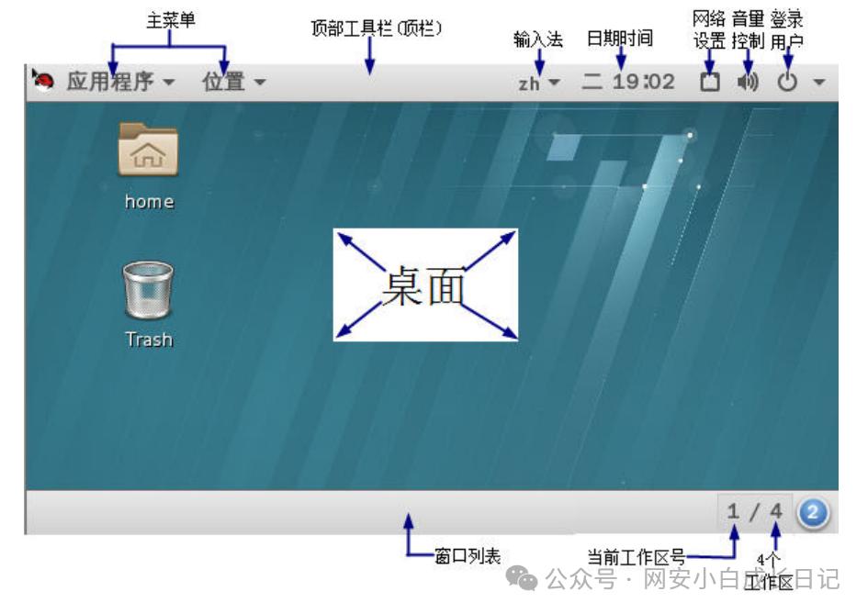The width and height of the screenshot is (868, 614).
Task: Open the home folder icon on desktop
Action: coord(148,150)
